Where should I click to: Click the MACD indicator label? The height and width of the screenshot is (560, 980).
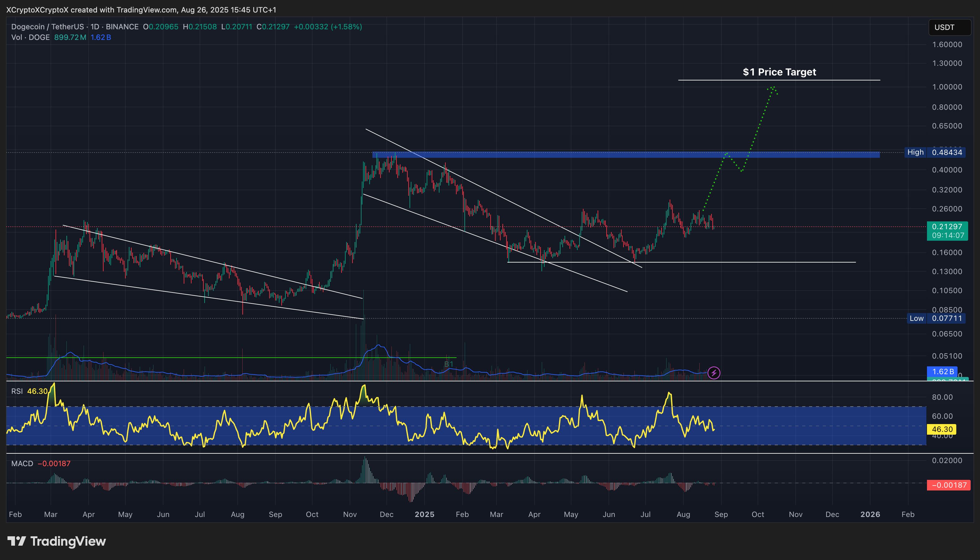pyautogui.click(x=23, y=464)
